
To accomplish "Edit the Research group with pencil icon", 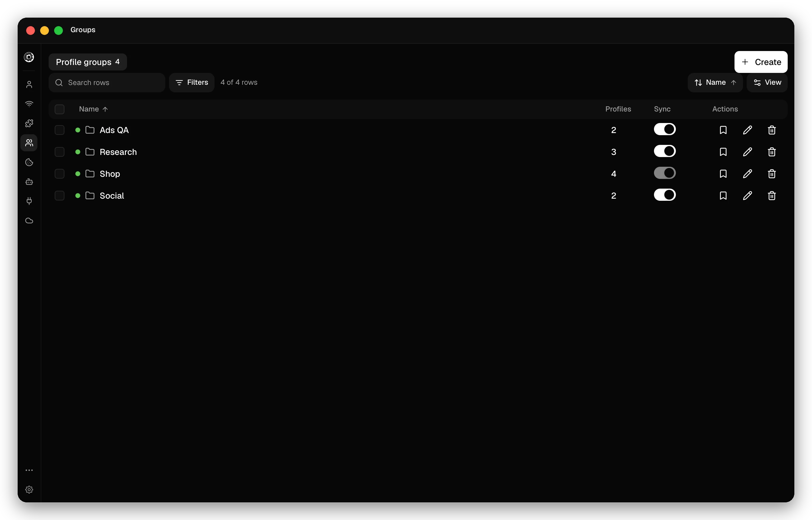I will tap(747, 152).
